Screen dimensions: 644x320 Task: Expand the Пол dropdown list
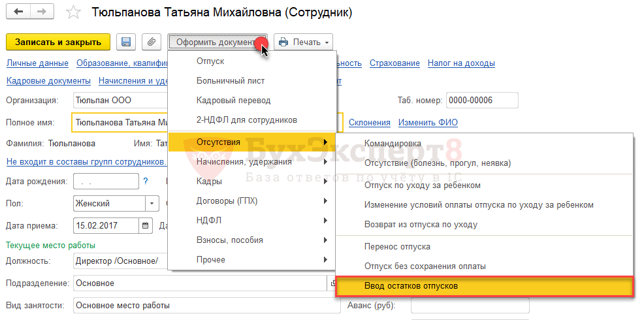click(x=152, y=203)
